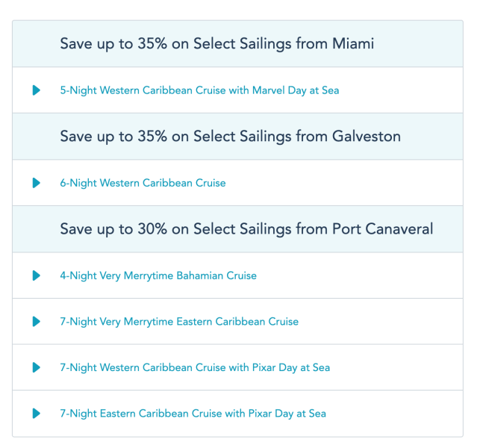Click empty space in the 7-Night Eastern Pixar row

(x=396, y=414)
